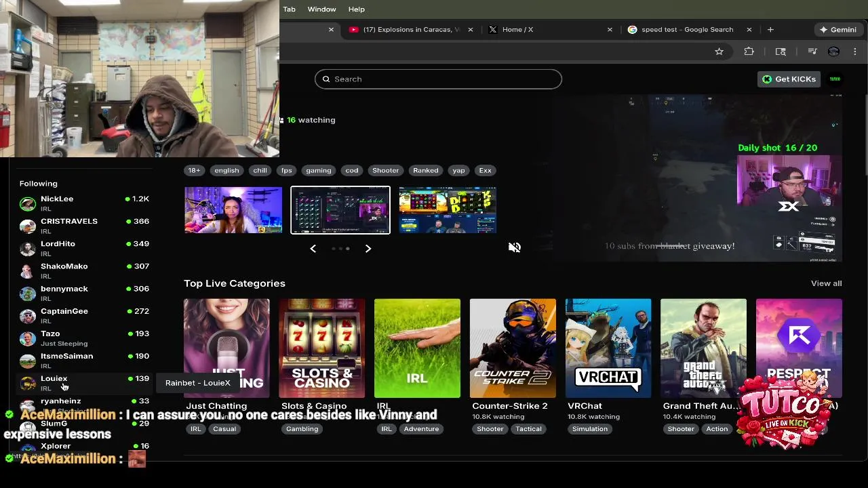
Task: Open the Kick user avatar menu
Action: click(x=835, y=79)
